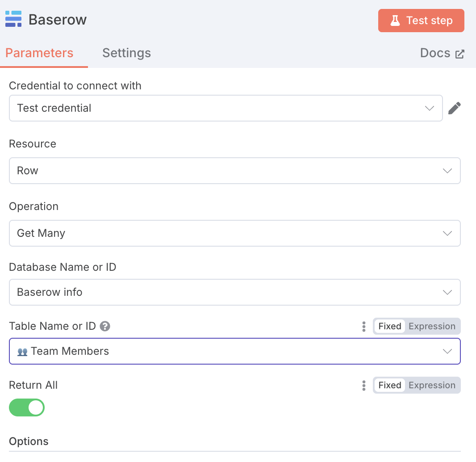Toggle the Return All switch off
This screenshot has width=476, height=462.
click(x=27, y=407)
